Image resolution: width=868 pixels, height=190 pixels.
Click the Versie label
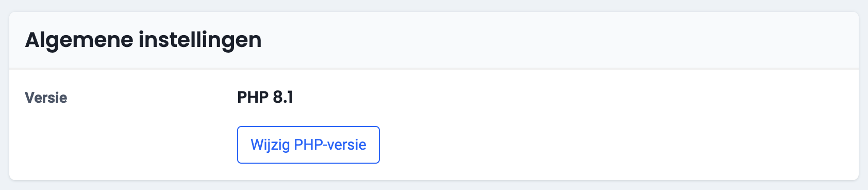46,98
